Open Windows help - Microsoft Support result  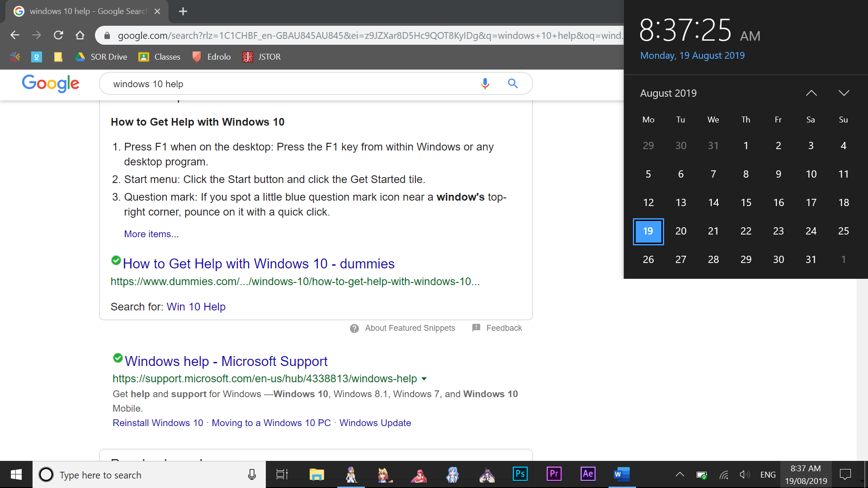click(226, 361)
